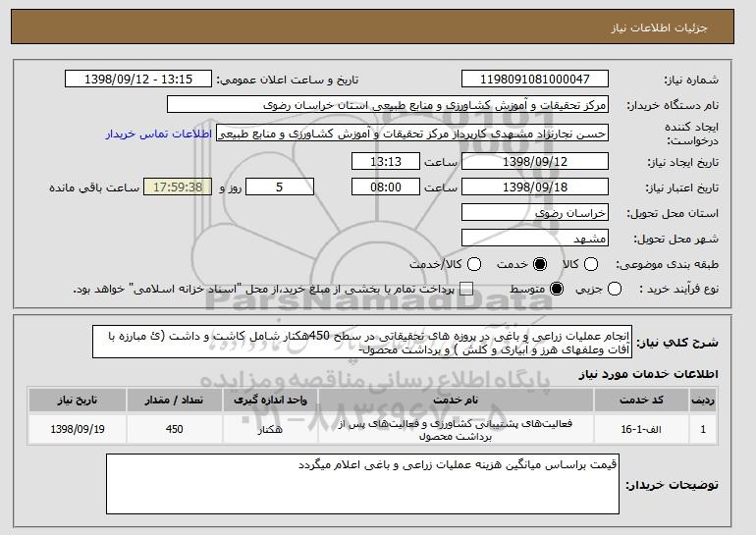The height and width of the screenshot is (535, 756).
Task: Click the service code cell الف-1-16
Action: pos(641,429)
